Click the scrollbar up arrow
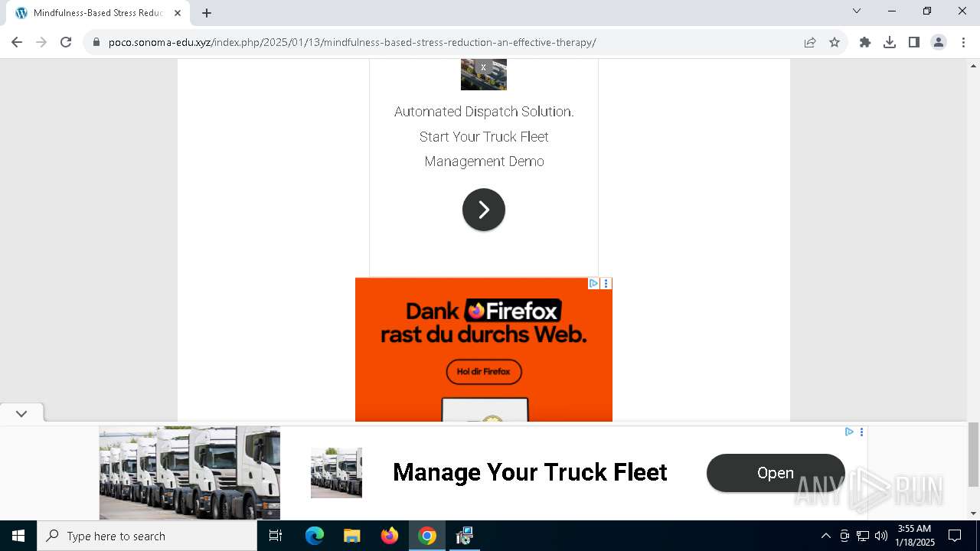Viewport: 980px width, 551px height. (973, 65)
